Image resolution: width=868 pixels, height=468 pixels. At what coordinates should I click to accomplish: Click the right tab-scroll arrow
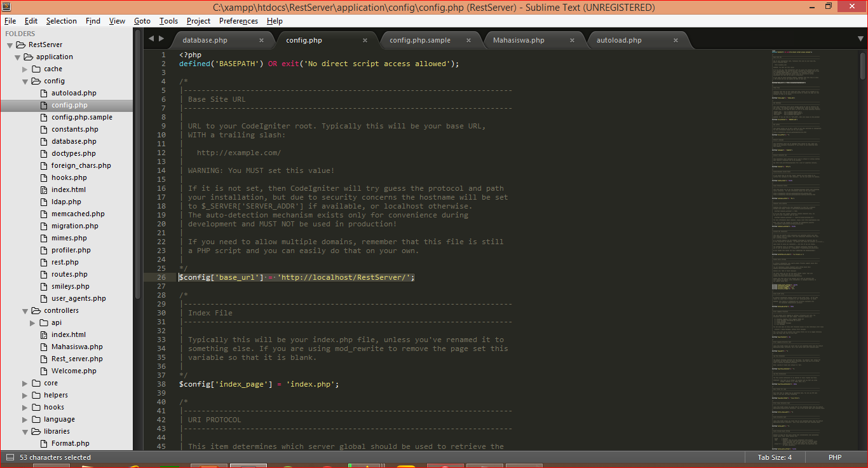coord(161,39)
